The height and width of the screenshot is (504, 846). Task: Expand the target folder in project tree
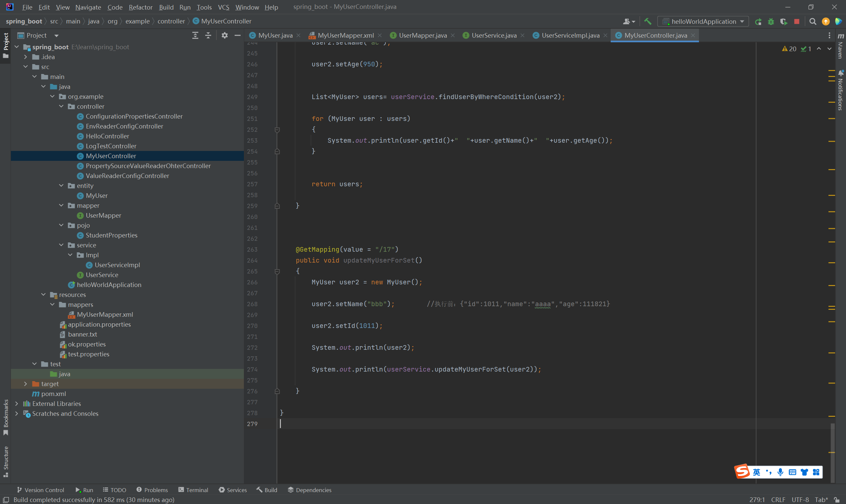tap(25, 384)
